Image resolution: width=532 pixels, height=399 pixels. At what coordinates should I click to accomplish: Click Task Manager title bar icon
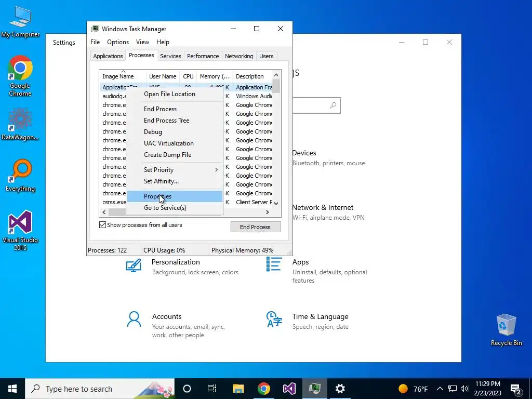[x=96, y=29]
